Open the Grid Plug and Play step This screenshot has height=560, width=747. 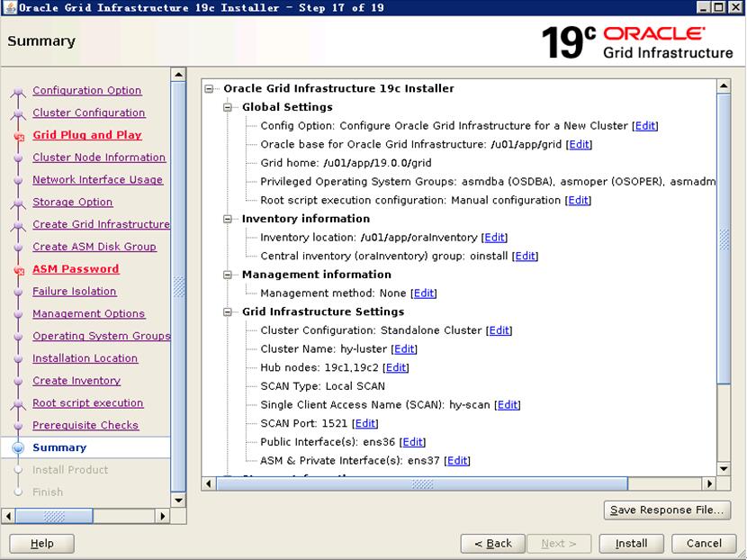tap(87, 135)
